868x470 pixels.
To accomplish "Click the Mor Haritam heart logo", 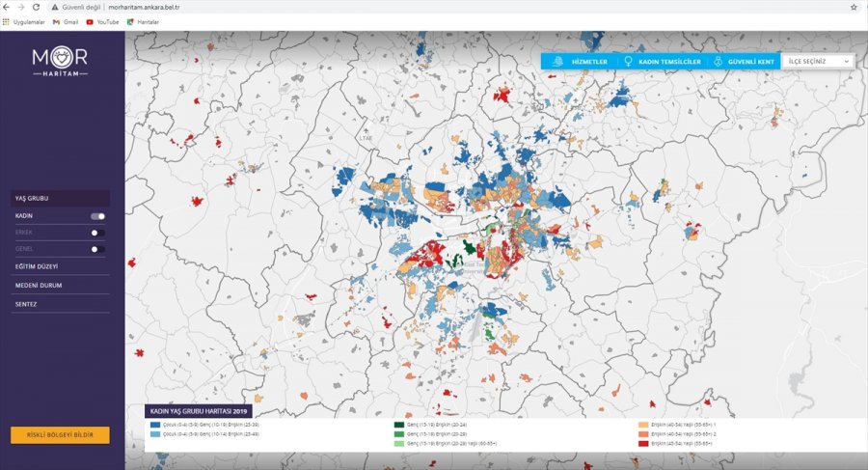I will 61,54.
